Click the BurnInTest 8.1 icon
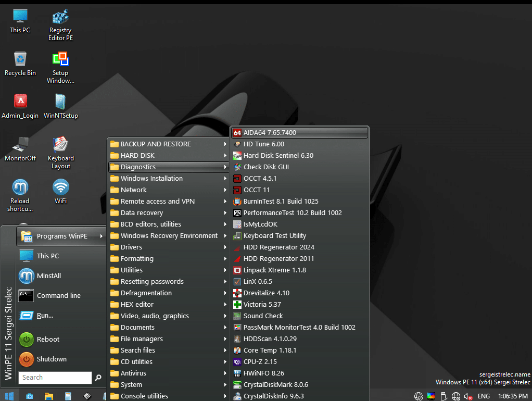532x401 pixels. pyautogui.click(x=237, y=202)
